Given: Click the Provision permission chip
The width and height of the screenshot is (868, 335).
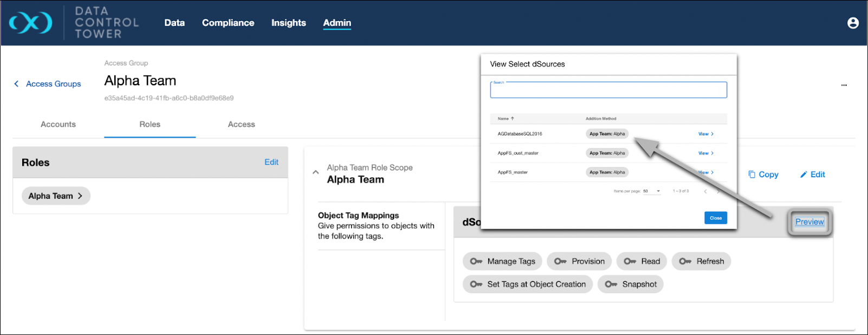Looking at the screenshot, I should pos(579,261).
